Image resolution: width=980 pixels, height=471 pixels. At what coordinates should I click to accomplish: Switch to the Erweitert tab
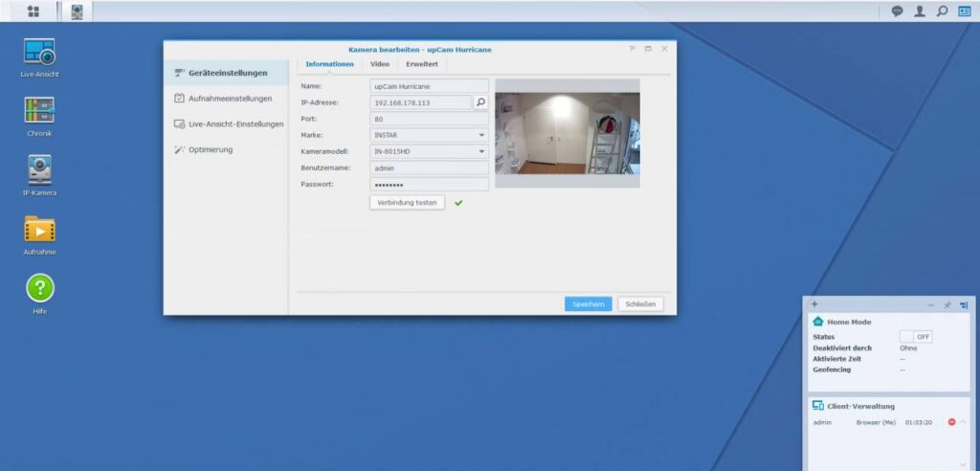(422, 64)
